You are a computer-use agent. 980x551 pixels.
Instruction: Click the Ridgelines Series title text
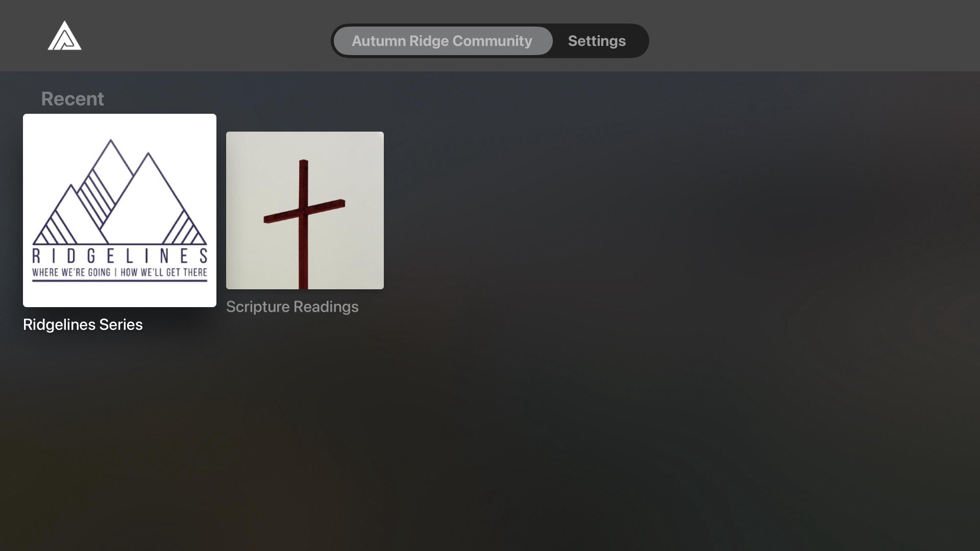[83, 324]
